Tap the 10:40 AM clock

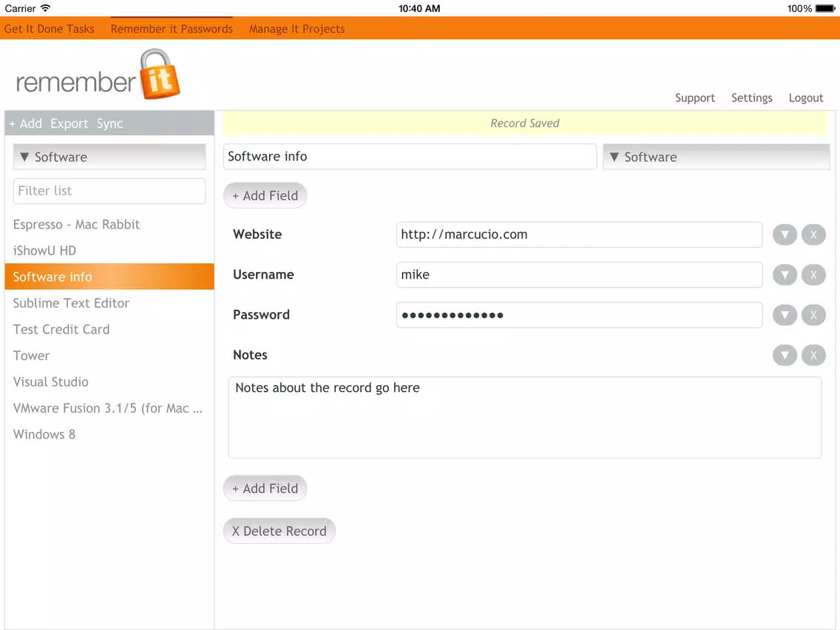419,9
